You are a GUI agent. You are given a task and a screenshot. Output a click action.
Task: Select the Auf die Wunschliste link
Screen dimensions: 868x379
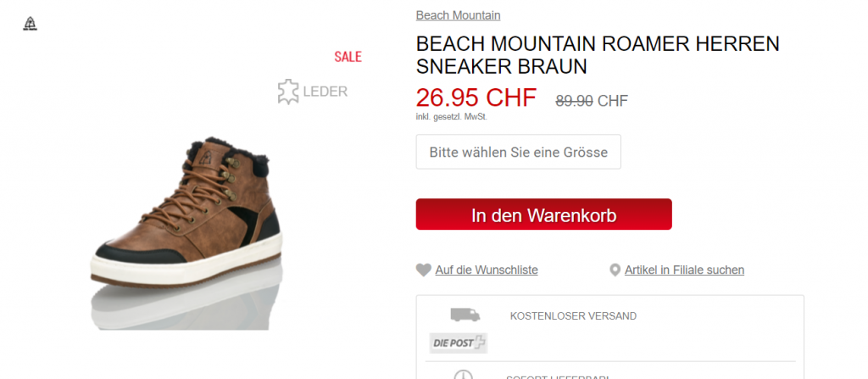[x=487, y=270]
